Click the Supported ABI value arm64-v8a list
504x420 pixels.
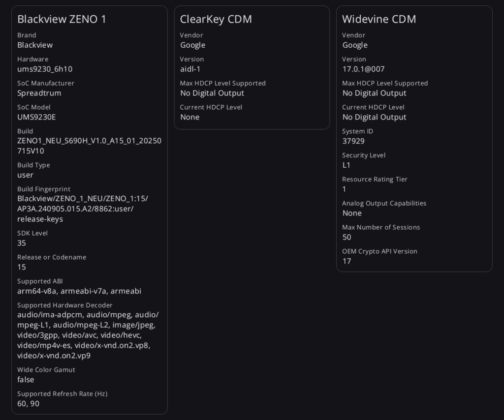79,291
